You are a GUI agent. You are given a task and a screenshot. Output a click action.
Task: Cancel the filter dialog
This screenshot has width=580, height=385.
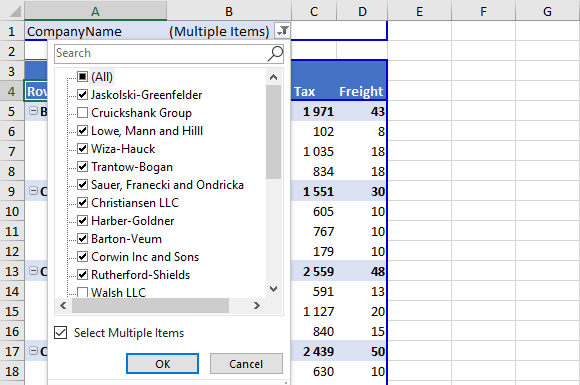point(246,364)
